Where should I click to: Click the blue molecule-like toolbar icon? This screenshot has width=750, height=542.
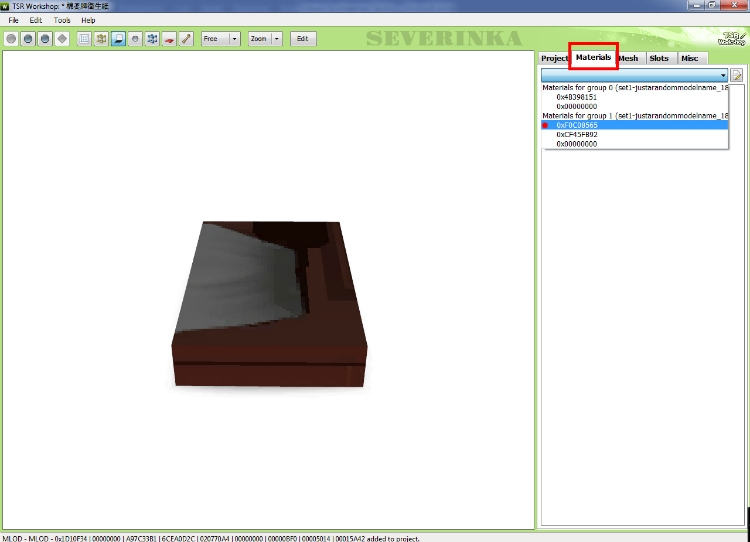[152, 39]
